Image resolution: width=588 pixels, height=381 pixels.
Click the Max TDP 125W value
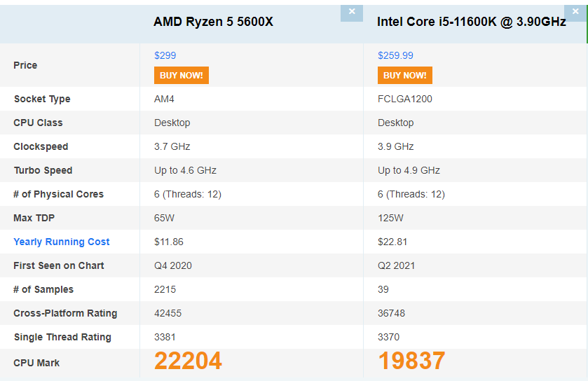click(390, 218)
